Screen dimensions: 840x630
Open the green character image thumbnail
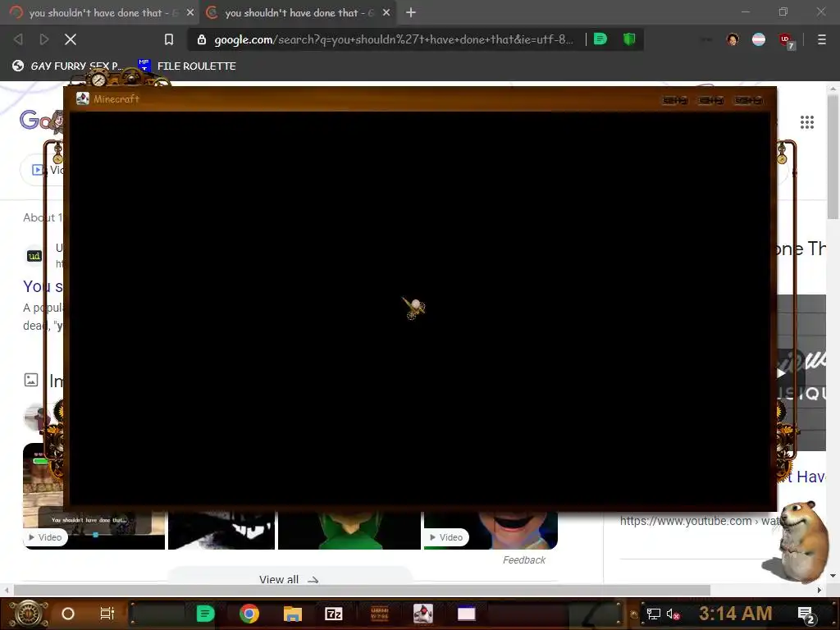tap(349, 531)
